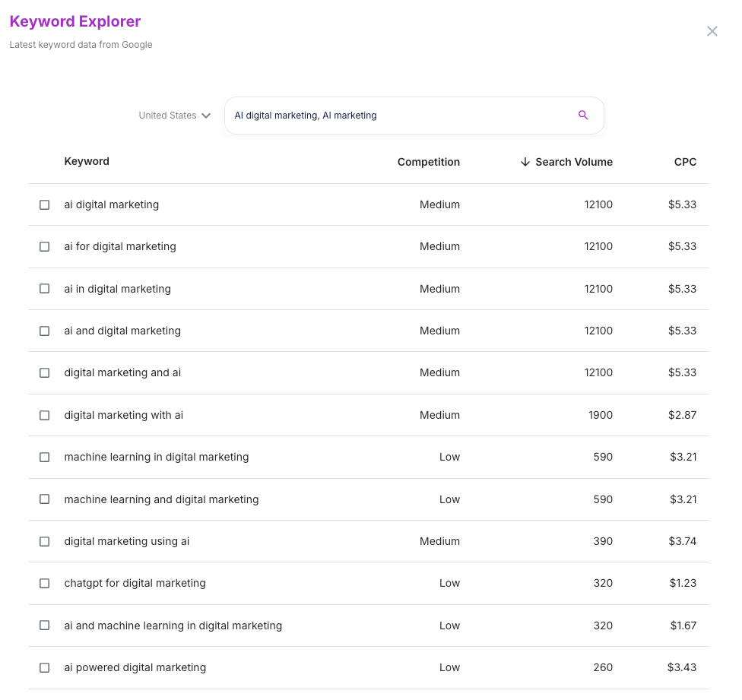Click the 260 search volume value

tap(603, 667)
